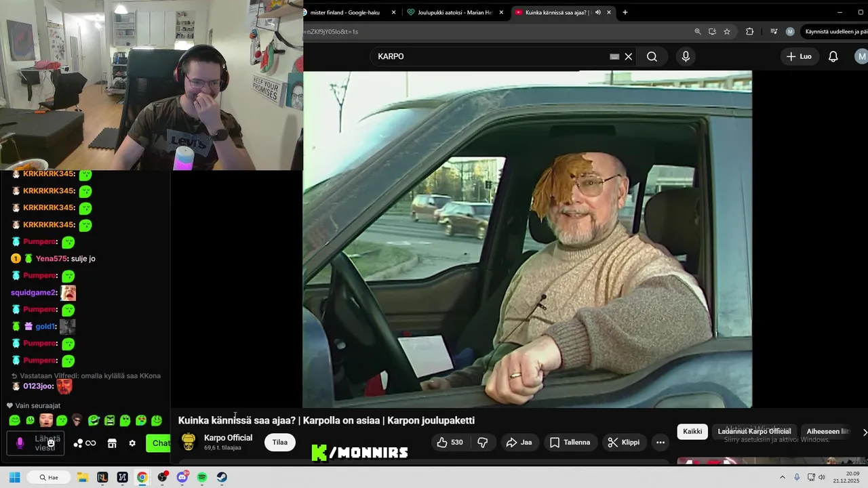Open Discord from the taskbar

[x=182, y=477]
